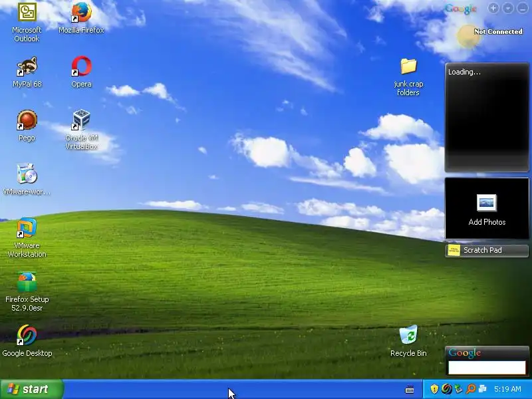Click the sidebar Add gadgets plus button
This screenshot has height=399, width=532.
[493, 8]
